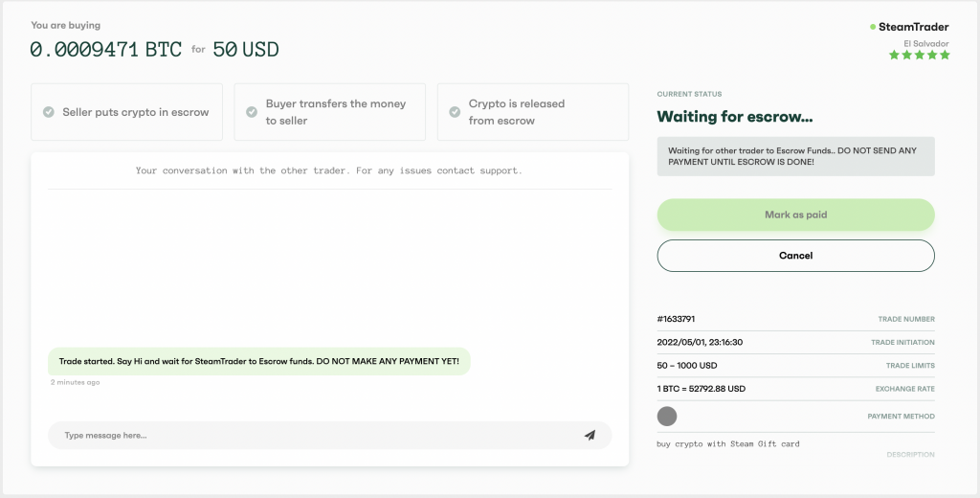Click the gray payment method circle icon
The height and width of the screenshot is (498, 980).
[667, 416]
